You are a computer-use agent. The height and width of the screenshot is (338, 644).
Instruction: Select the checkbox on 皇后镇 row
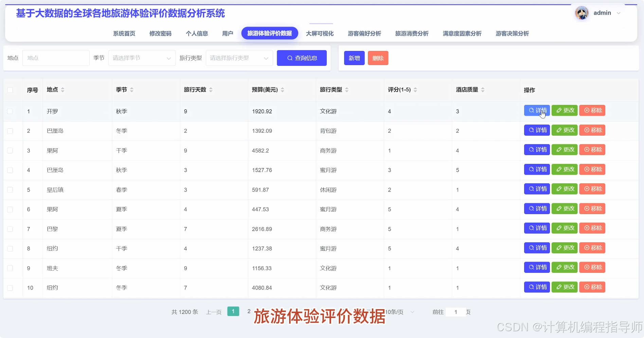coord(10,190)
